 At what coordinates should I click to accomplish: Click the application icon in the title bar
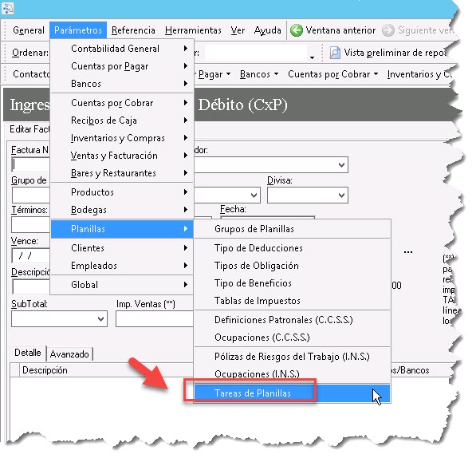click(7, 8)
